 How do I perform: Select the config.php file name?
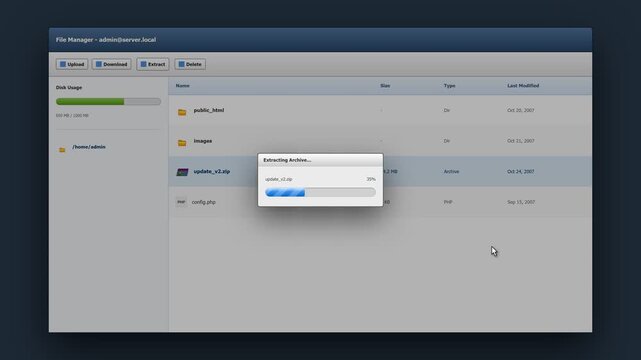coord(204,202)
